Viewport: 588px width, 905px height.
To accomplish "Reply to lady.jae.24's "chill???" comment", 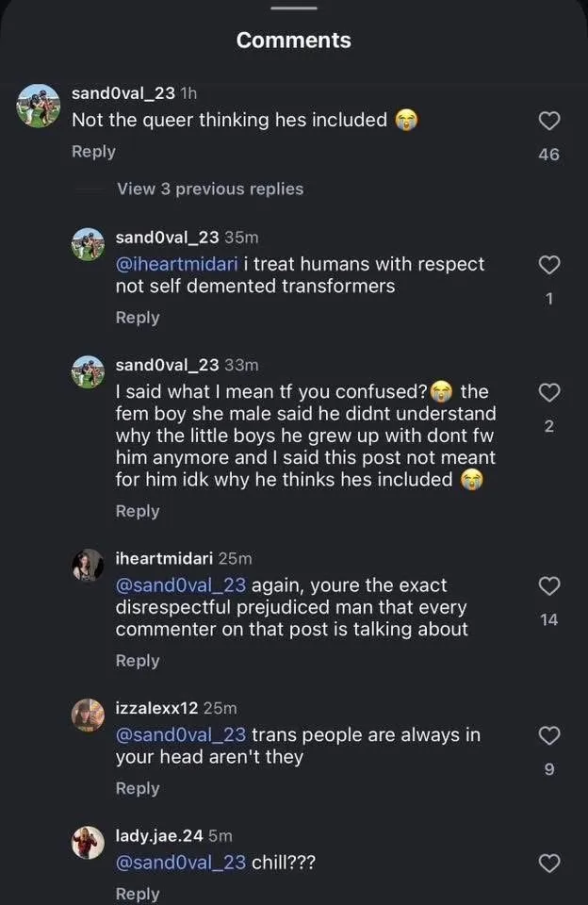I will (x=138, y=894).
